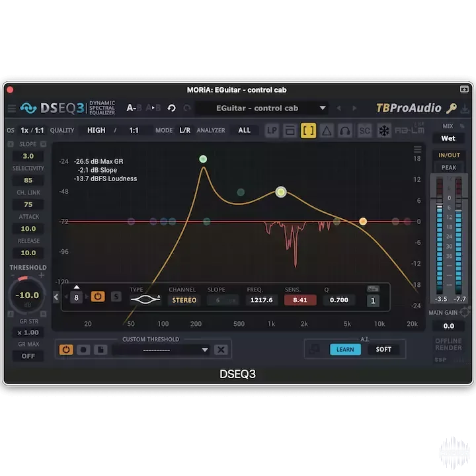
Task: Toggle the yellow brackets button
Action: pos(308,130)
